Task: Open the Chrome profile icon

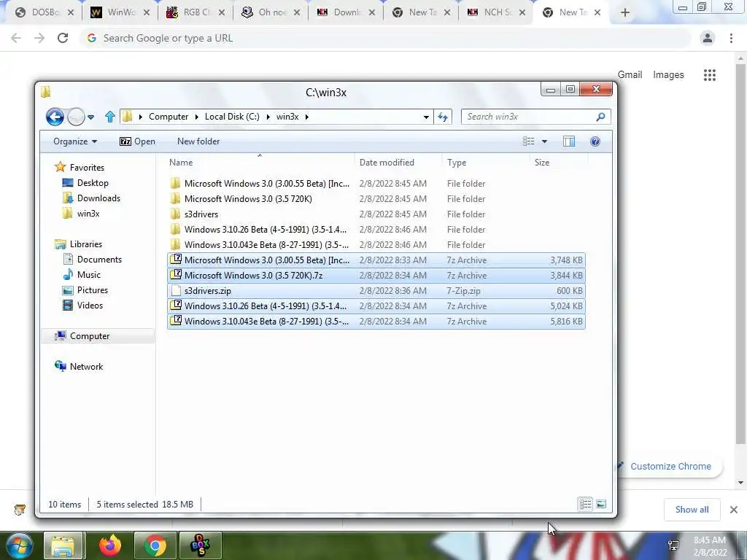Action: pyautogui.click(x=708, y=38)
